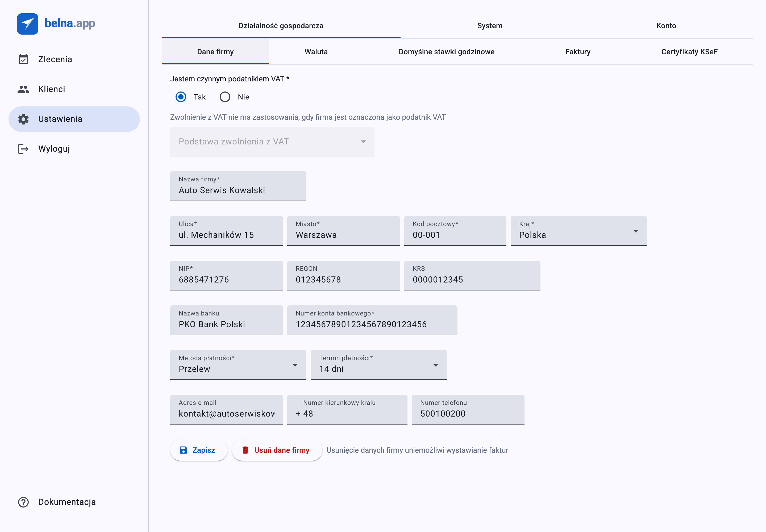This screenshot has height=532, width=766.
Task: Click the Klienci people icon
Action: click(23, 89)
